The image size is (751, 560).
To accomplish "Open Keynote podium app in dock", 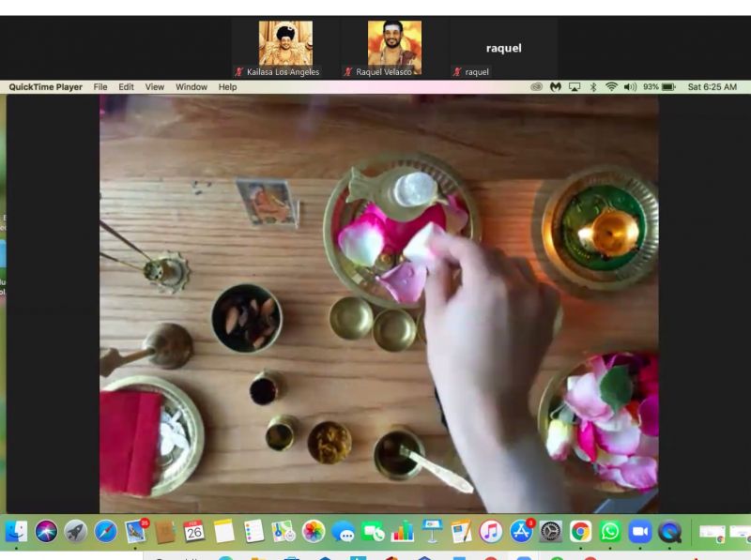I will (x=432, y=532).
